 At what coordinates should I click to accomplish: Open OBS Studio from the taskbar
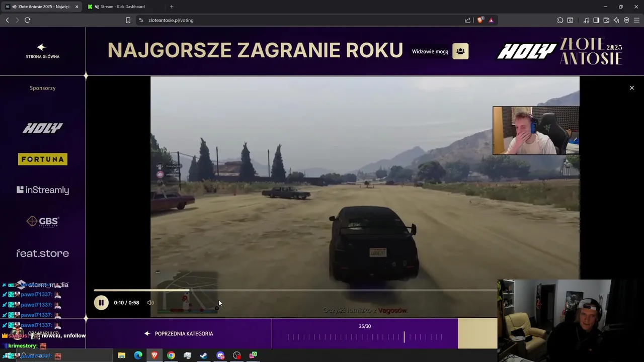237,355
